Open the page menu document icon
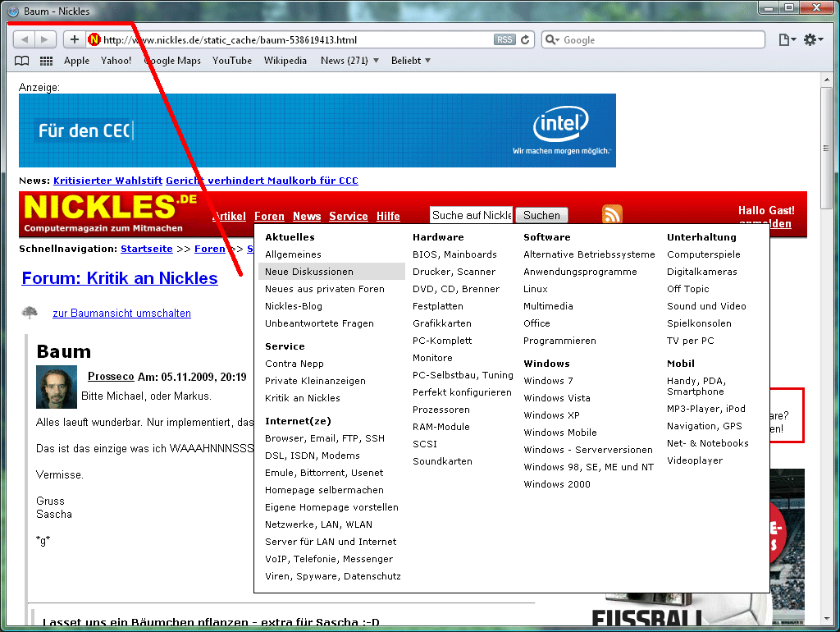 [x=787, y=39]
